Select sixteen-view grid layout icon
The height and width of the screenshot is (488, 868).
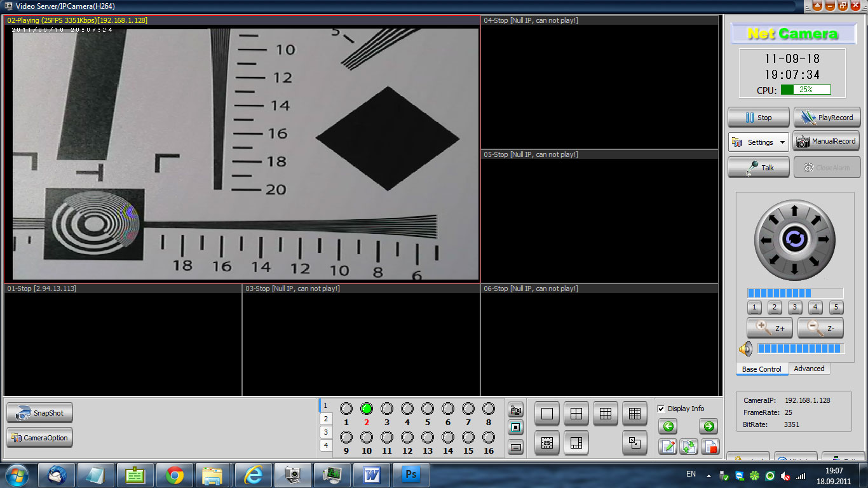point(635,414)
